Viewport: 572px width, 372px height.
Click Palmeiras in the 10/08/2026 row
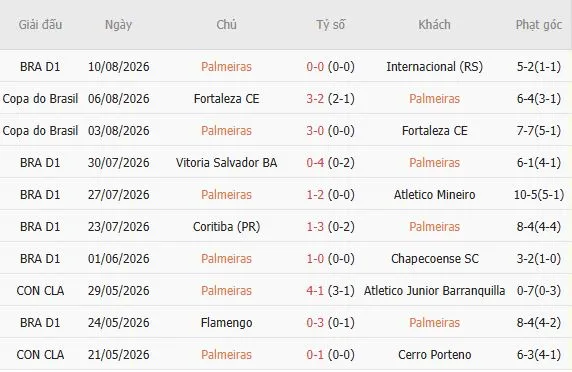(x=226, y=67)
